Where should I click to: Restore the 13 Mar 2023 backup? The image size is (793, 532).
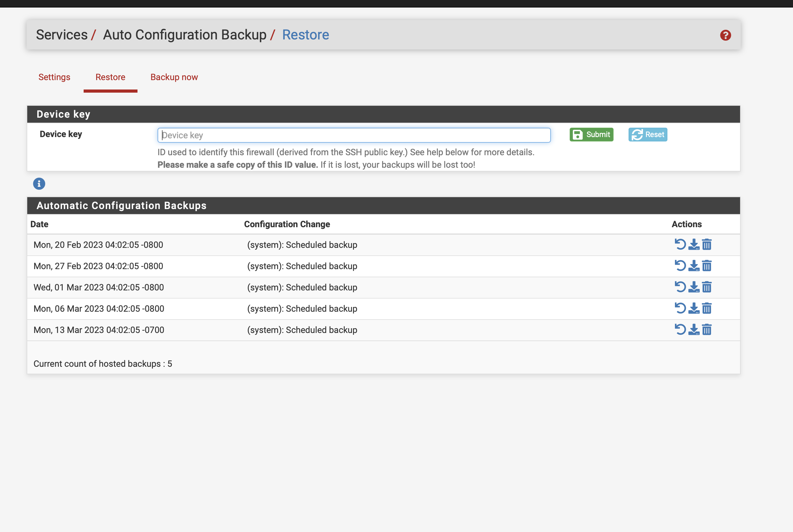[x=680, y=330]
